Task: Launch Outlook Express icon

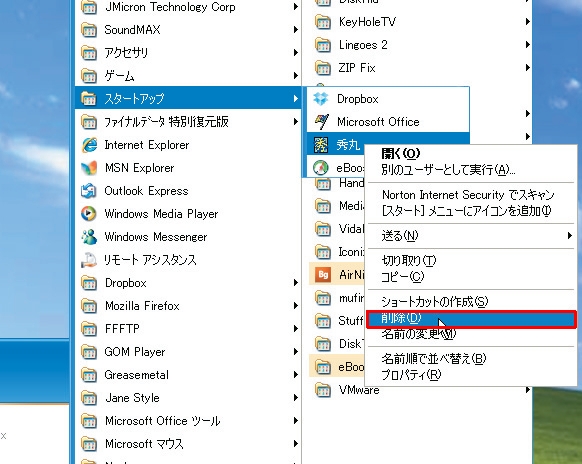Action: coord(89,191)
